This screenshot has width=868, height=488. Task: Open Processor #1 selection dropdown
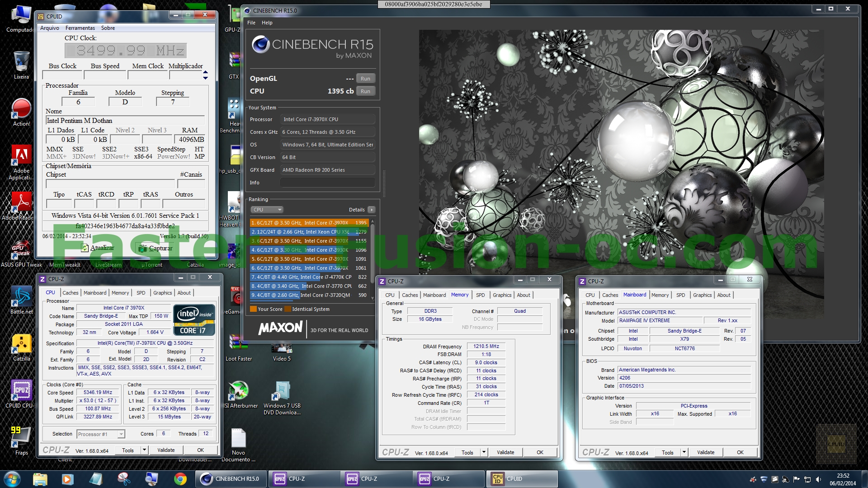(100, 434)
